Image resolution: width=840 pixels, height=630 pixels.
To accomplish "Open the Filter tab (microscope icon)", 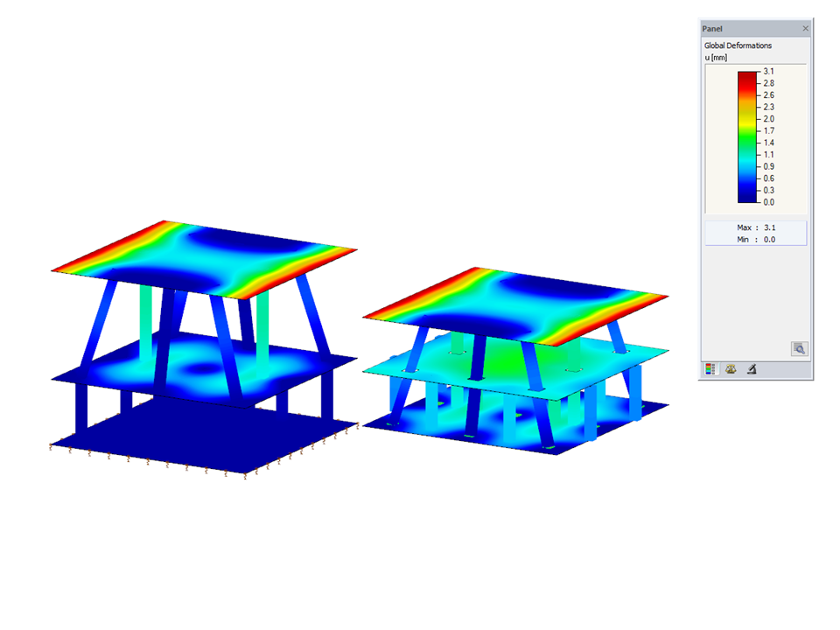I will pos(751,368).
